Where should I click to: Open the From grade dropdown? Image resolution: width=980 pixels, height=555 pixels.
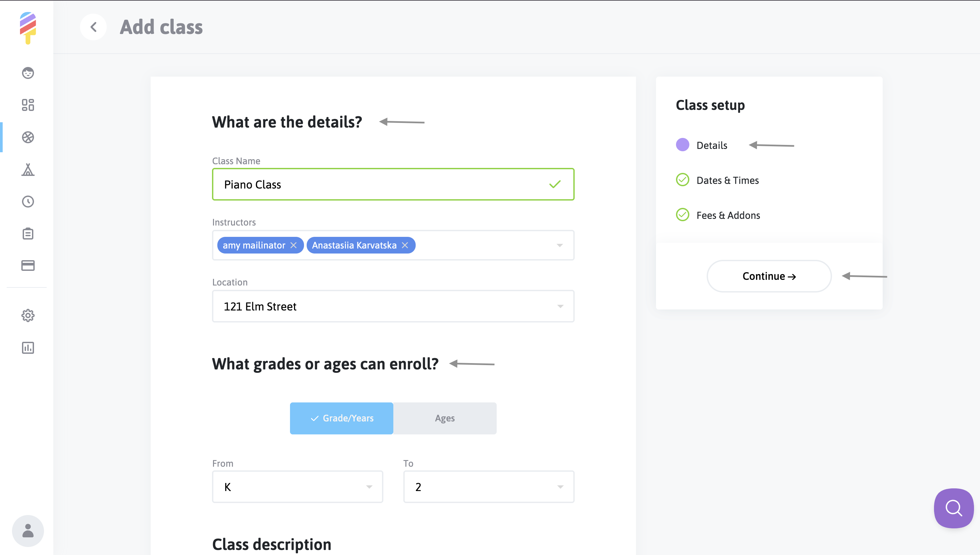(x=297, y=487)
